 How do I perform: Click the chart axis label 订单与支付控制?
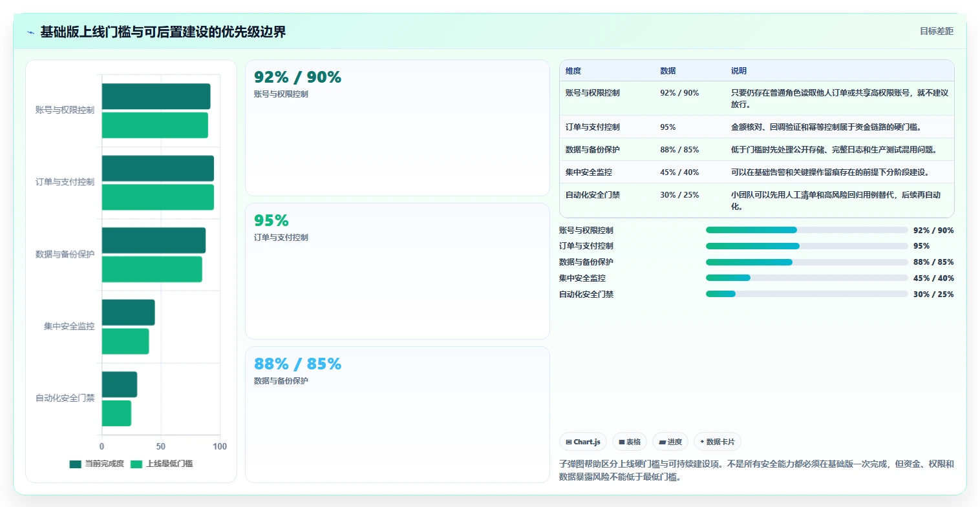point(65,182)
